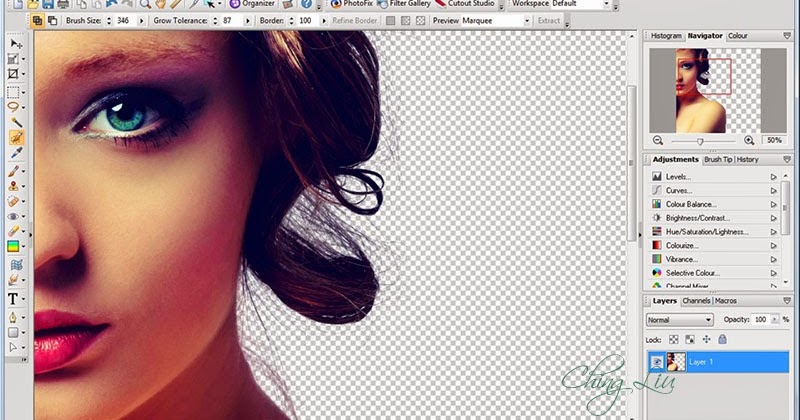Open Grow Tolerance slider flyout arrow
Screen dimensions: 800x420
pyautogui.click(x=247, y=21)
